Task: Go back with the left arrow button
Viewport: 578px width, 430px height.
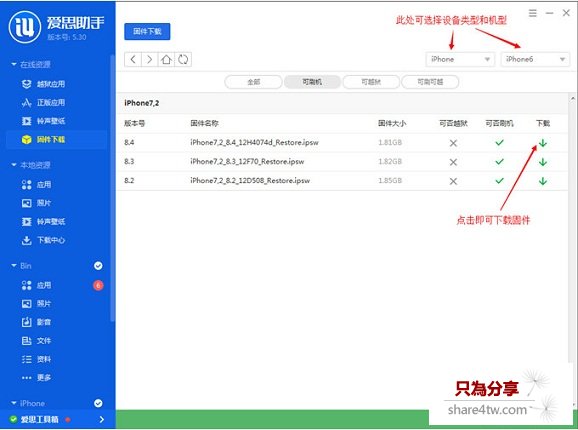Action: pos(133,59)
